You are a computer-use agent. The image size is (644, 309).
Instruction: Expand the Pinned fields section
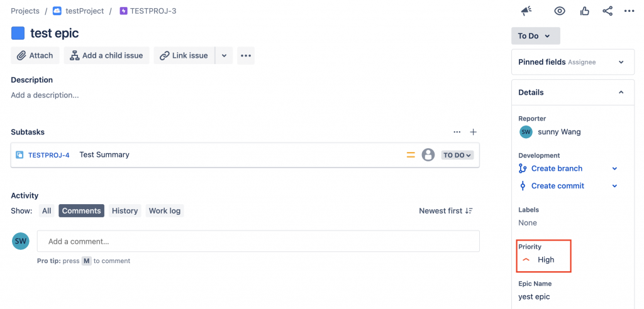621,62
